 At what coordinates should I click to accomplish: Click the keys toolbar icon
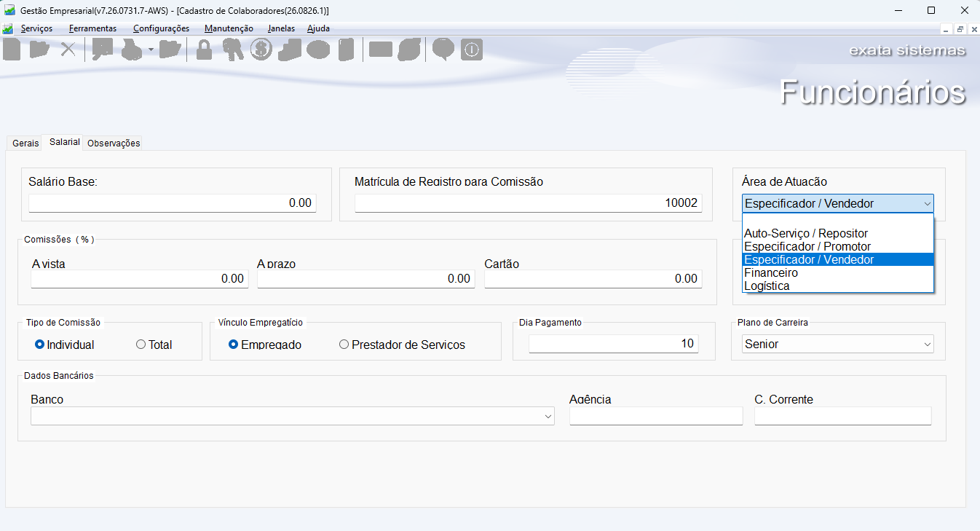click(233, 50)
